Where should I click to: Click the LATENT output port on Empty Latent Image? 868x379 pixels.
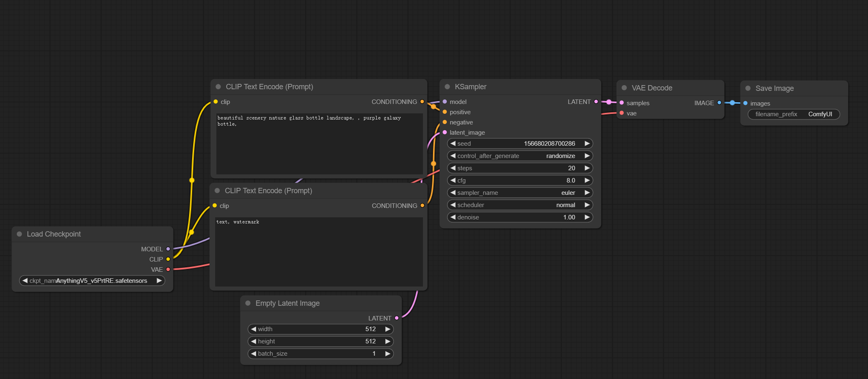[397, 318]
